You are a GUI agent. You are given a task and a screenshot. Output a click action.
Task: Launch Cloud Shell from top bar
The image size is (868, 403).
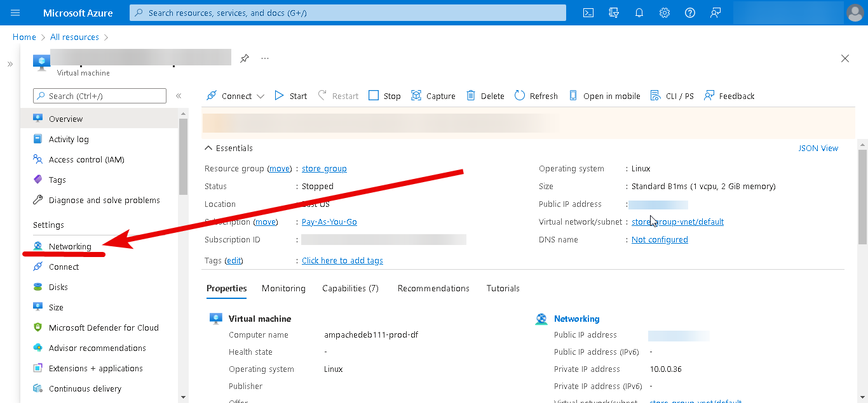pyautogui.click(x=588, y=13)
